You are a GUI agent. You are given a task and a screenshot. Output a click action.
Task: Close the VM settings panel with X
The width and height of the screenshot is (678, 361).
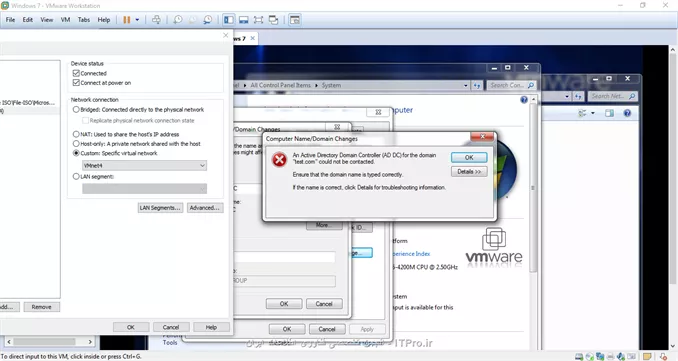[225, 35]
